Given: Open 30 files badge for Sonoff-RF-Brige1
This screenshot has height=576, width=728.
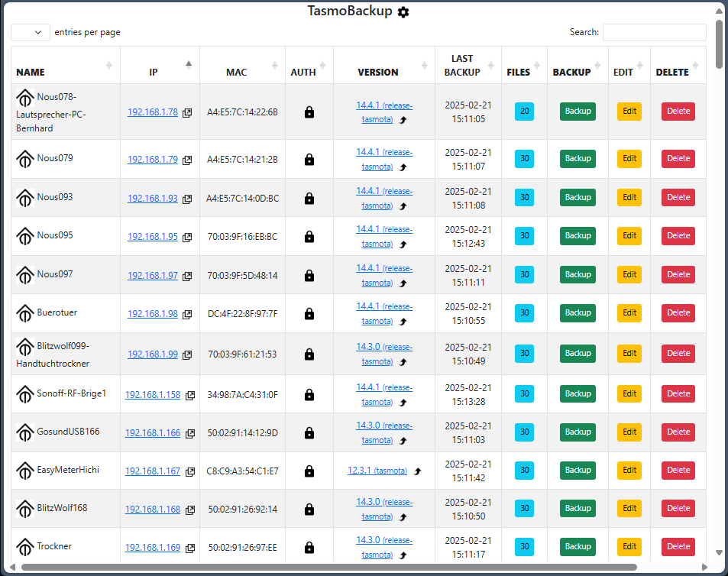Looking at the screenshot, I should tap(524, 394).
